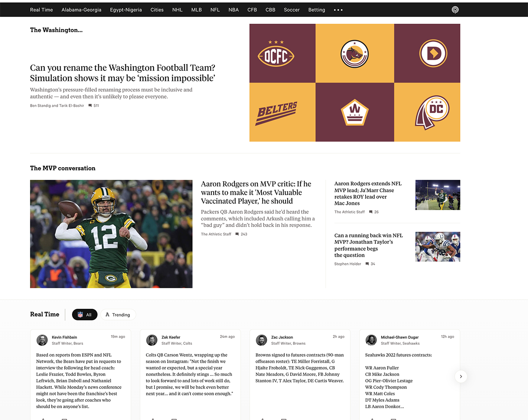This screenshot has width=528, height=420.
Task: Open the Betting menu item
Action: point(317,10)
